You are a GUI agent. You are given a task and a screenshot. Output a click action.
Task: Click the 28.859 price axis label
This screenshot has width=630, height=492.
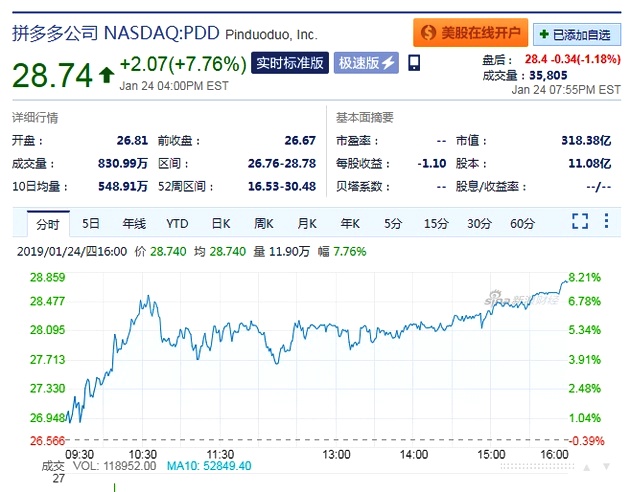point(47,278)
